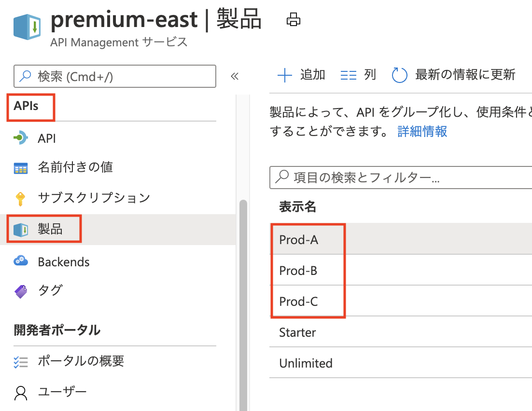Click the API Management service icon in header
The height and width of the screenshot is (411, 532).
click(x=27, y=27)
